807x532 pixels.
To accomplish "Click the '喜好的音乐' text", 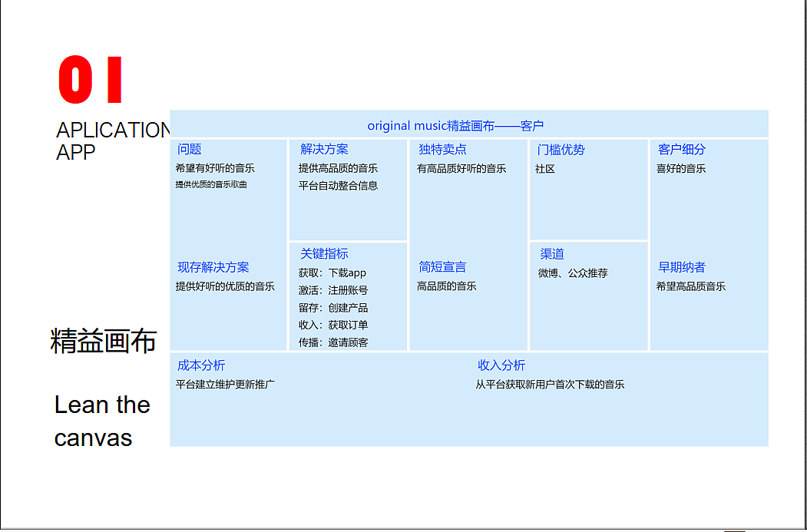I will coord(681,168).
